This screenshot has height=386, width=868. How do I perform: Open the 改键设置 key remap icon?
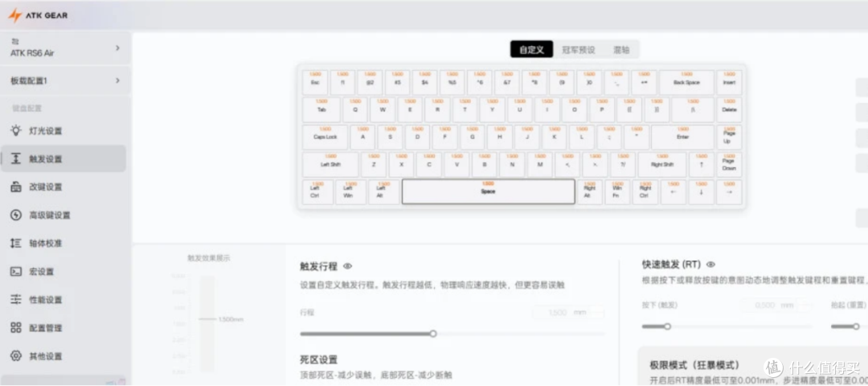click(x=15, y=187)
